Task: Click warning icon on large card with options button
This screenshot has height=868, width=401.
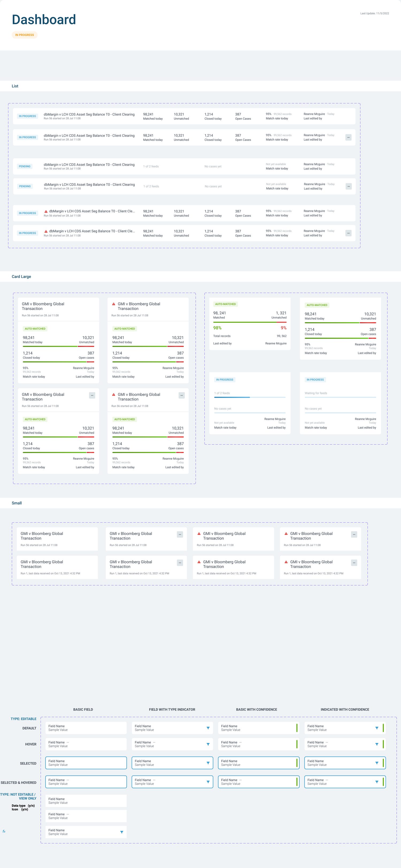Action: coord(114,395)
